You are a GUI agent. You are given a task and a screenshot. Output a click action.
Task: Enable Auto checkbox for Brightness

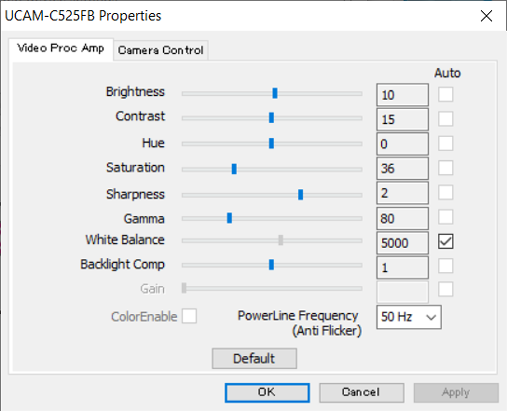pyautogui.click(x=446, y=94)
